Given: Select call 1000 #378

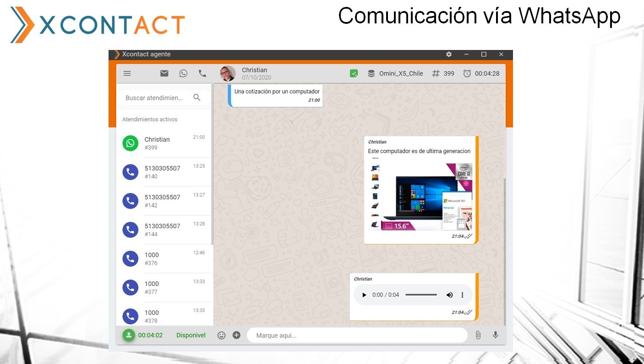Looking at the screenshot, I should (164, 314).
